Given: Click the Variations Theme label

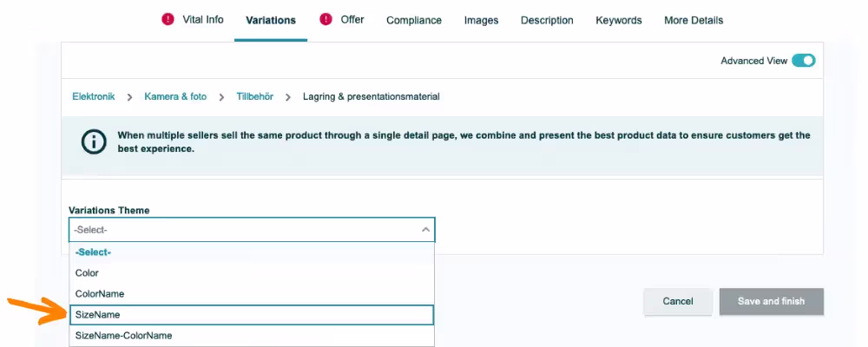Looking at the screenshot, I should 109,210.
